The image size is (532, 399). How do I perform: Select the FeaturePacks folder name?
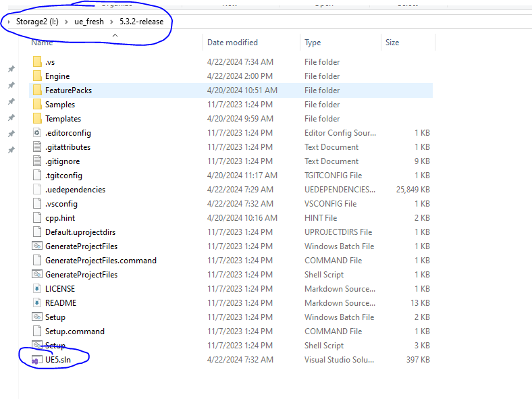69,90
